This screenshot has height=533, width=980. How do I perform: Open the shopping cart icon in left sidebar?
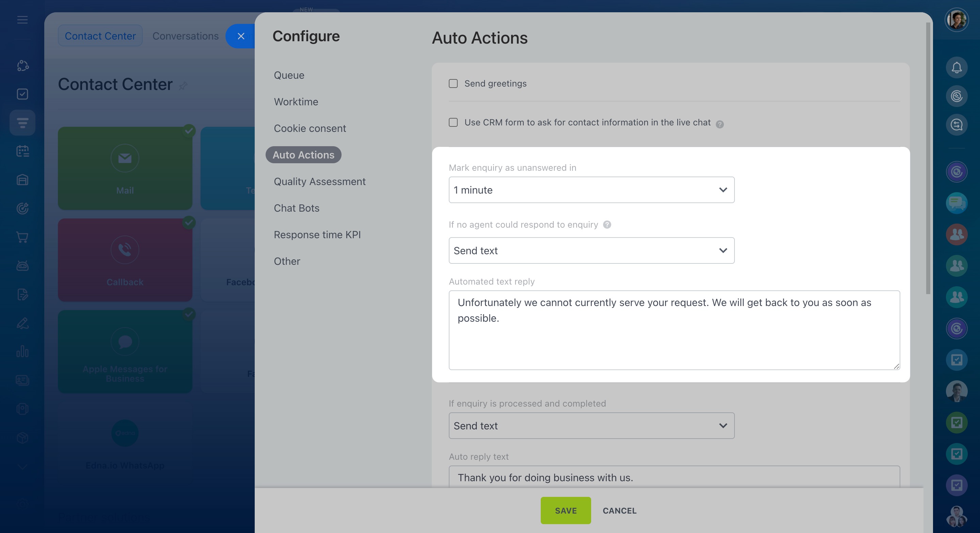22,237
